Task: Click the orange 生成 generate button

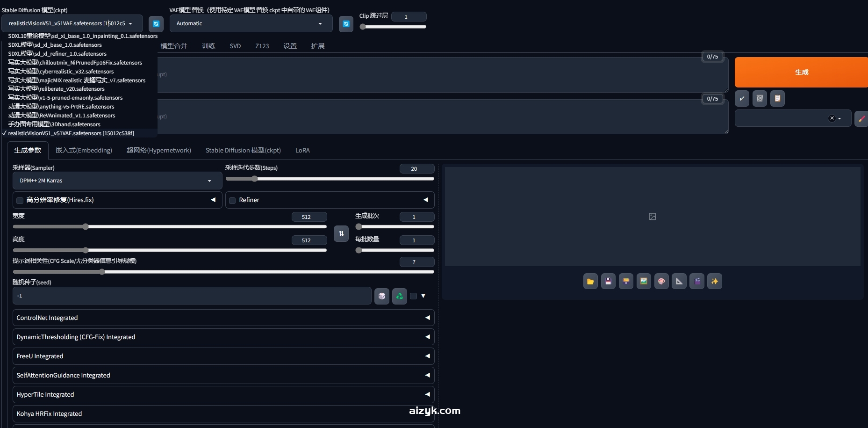Action: [801, 72]
